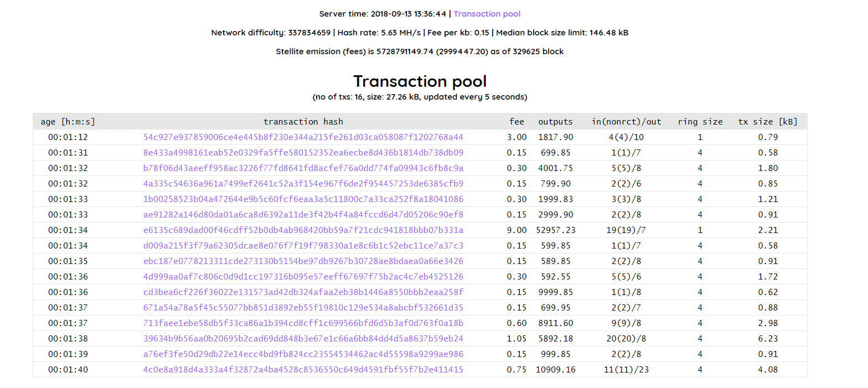Select the outputs value 4001.75

point(555,168)
